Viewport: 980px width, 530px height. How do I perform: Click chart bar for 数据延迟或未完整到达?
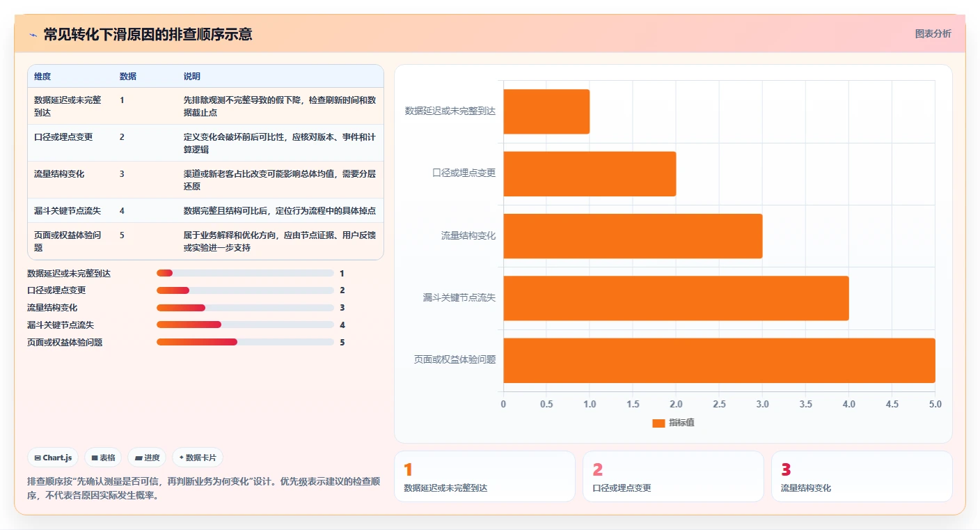546,111
